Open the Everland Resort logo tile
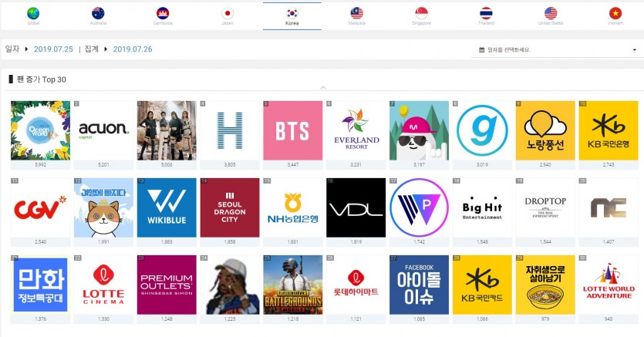The height and width of the screenshot is (337, 644). [356, 130]
